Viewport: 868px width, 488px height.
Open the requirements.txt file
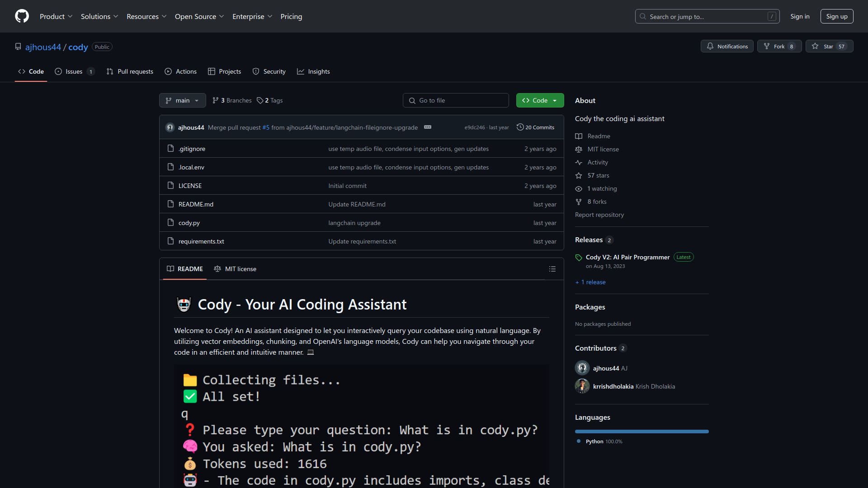pyautogui.click(x=201, y=241)
